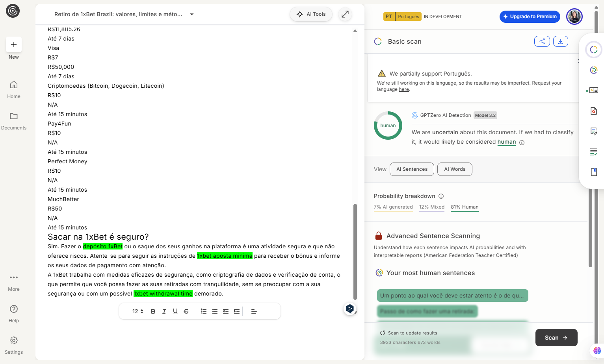604x364 pixels.
Task: Select advanced scan icon in side rail
Action: [594, 70]
